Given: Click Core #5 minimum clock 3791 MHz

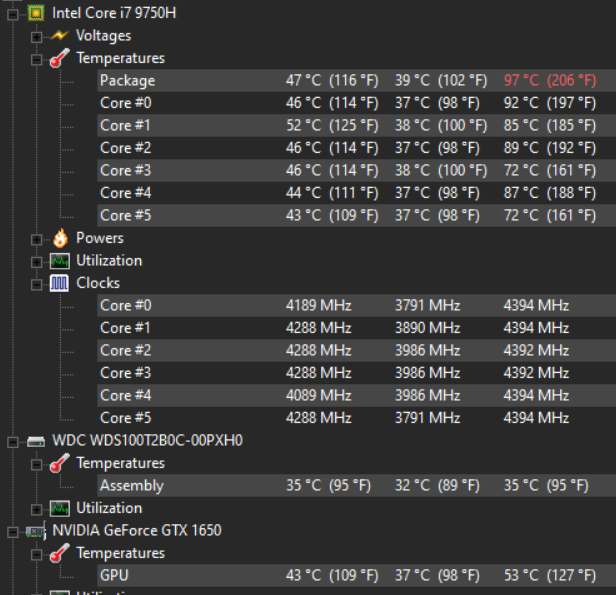Looking at the screenshot, I should click(427, 418).
